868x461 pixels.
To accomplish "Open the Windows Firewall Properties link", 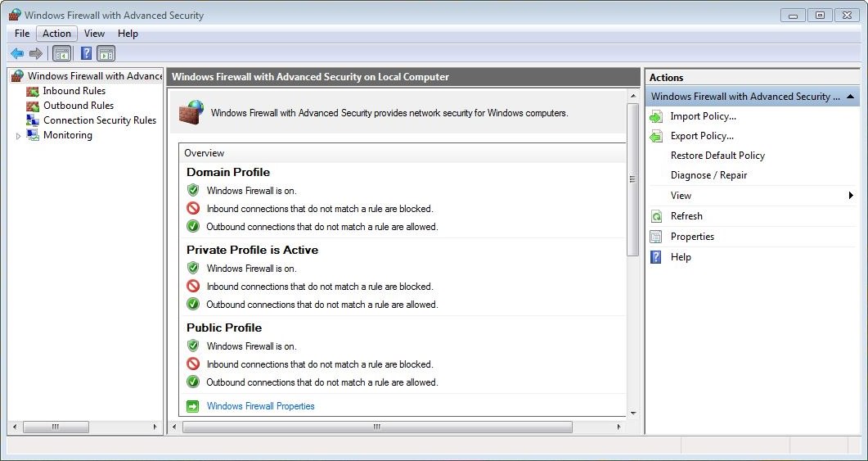I will tap(260, 406).
